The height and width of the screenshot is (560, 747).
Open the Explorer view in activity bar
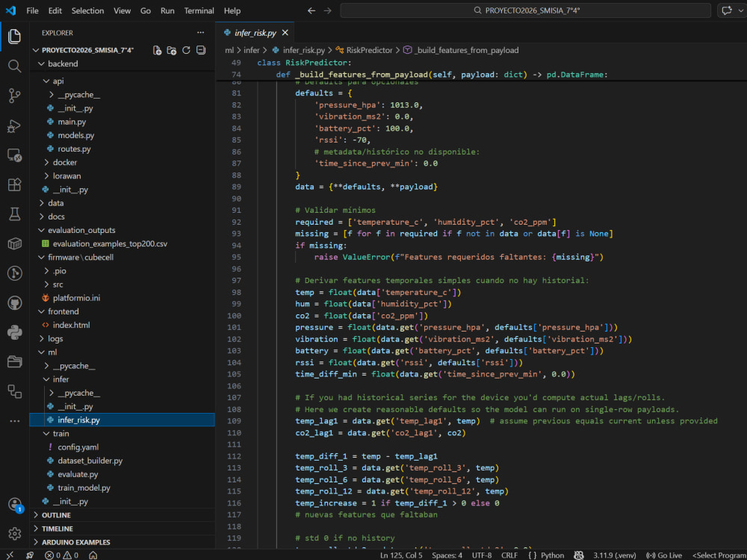[14, 37]
